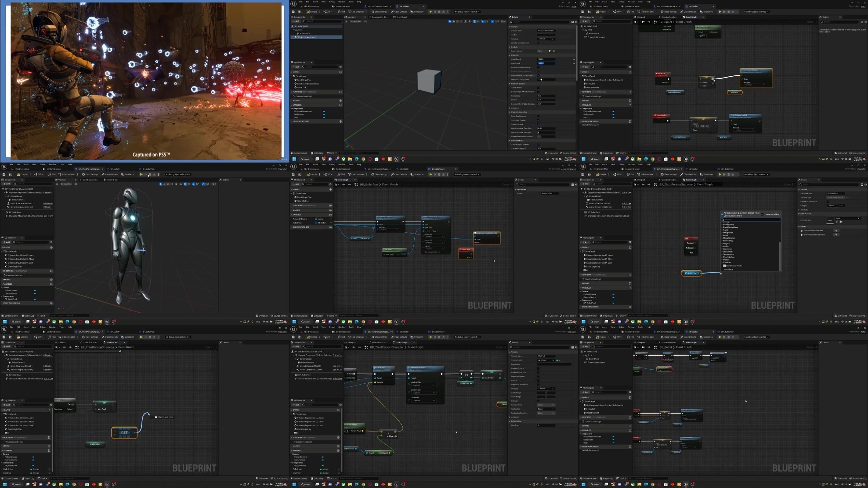Open Output Log below cube viewport
Viewport: 868px width, 488px height.
(x=318, y=153)
